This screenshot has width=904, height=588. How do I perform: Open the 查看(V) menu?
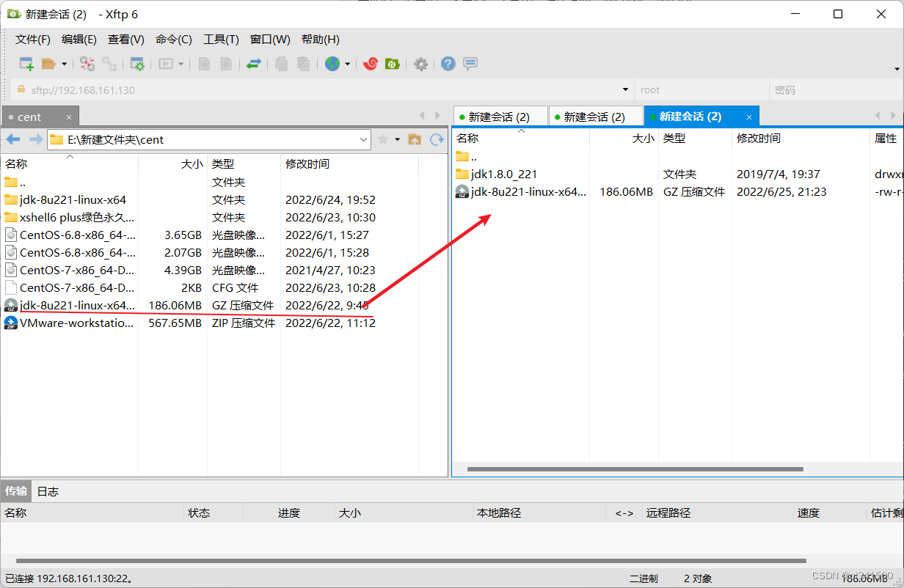click(126, 40)
